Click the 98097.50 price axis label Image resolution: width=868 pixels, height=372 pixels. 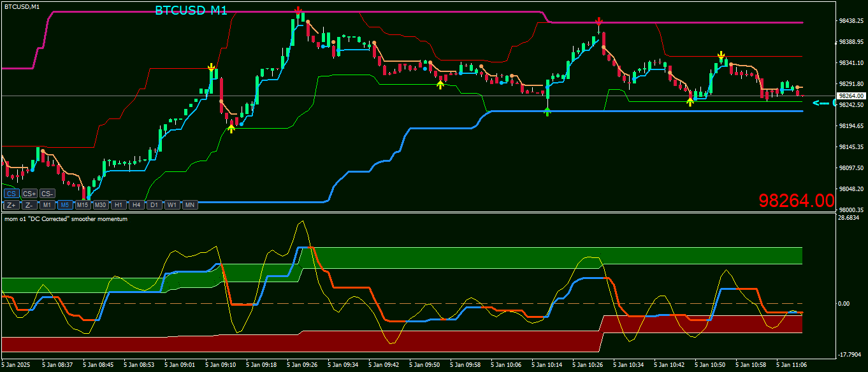point(851,168)
